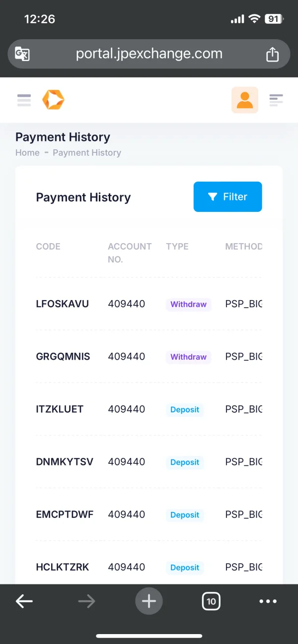Tap the translate icon in address bar
Screen dimensions: 298x644
(22, 54)
